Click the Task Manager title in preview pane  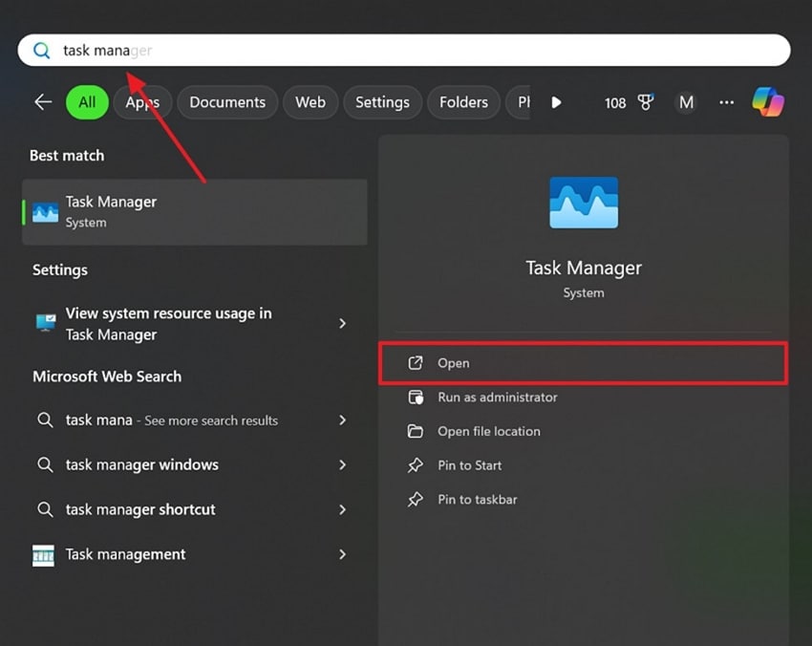coord(584,268)
